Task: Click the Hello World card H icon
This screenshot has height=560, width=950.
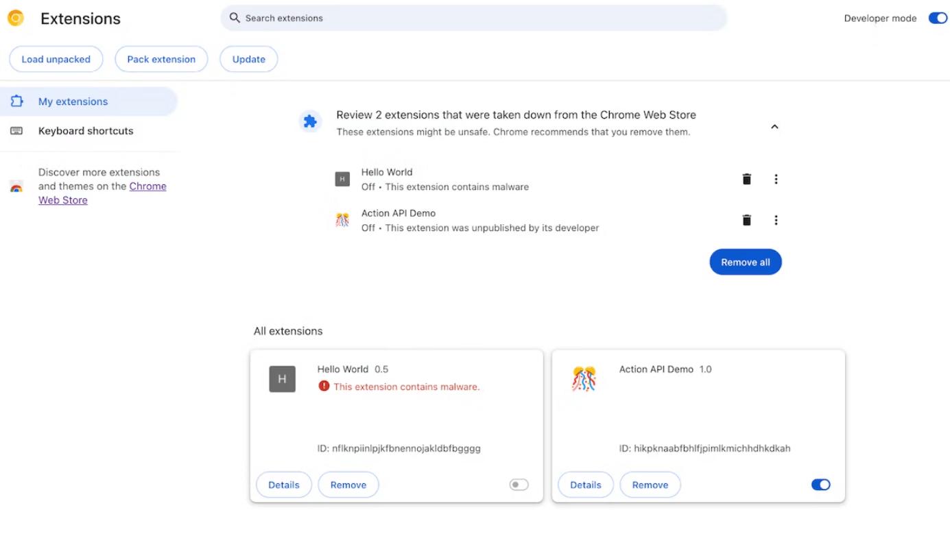Action: click(283, 379)
